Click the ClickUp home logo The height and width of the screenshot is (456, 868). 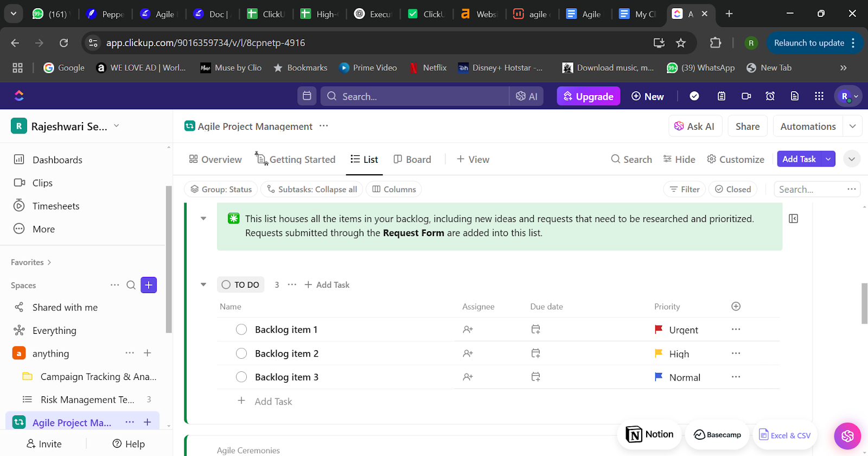point(19,96)
